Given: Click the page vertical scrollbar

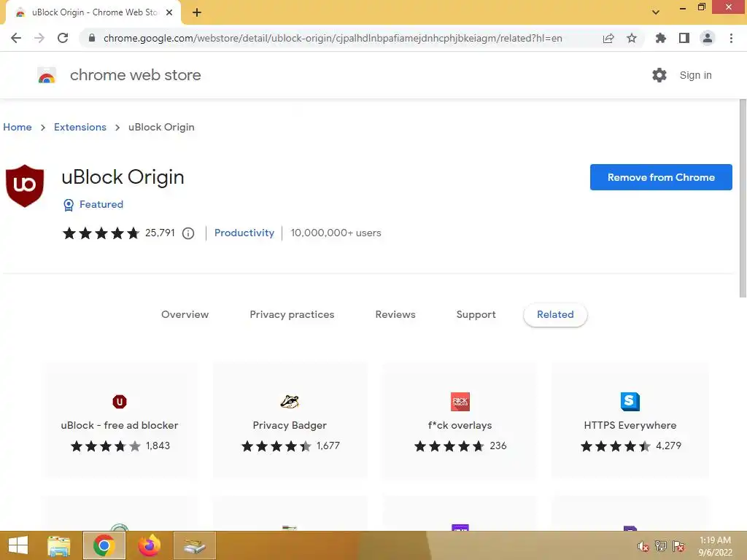Looking at the screenshot, I should [x=742, y=198].
